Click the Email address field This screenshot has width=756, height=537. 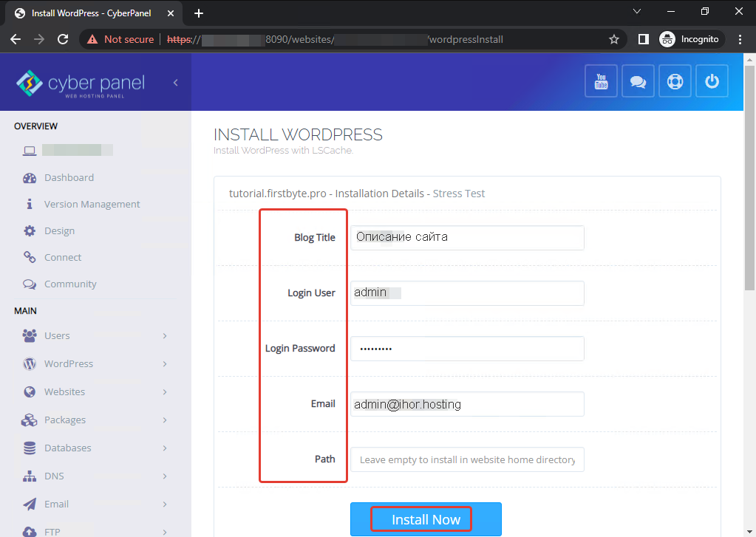click(467, 404)
